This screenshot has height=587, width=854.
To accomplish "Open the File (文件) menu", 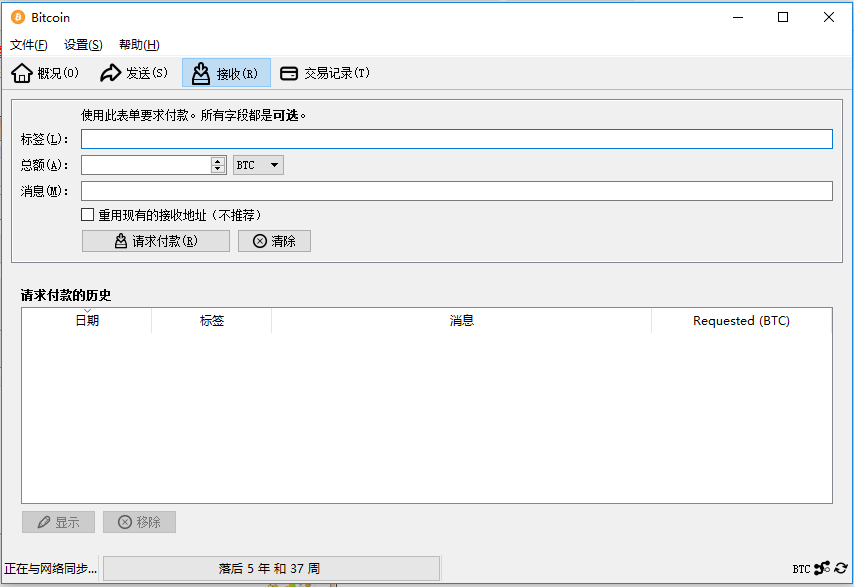I will (29, 45).
